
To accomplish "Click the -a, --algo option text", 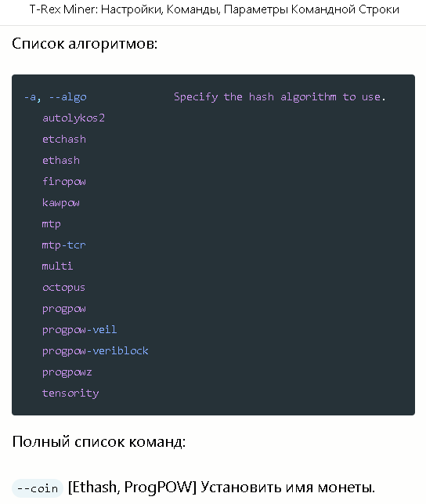I will coord(56,96).
